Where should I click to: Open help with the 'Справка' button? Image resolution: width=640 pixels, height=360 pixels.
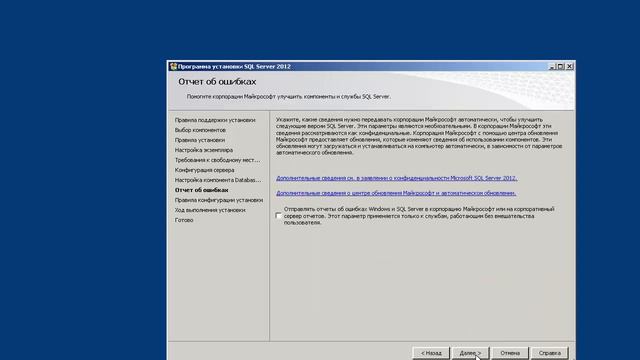pyautogui.click(x=549, y=353)
